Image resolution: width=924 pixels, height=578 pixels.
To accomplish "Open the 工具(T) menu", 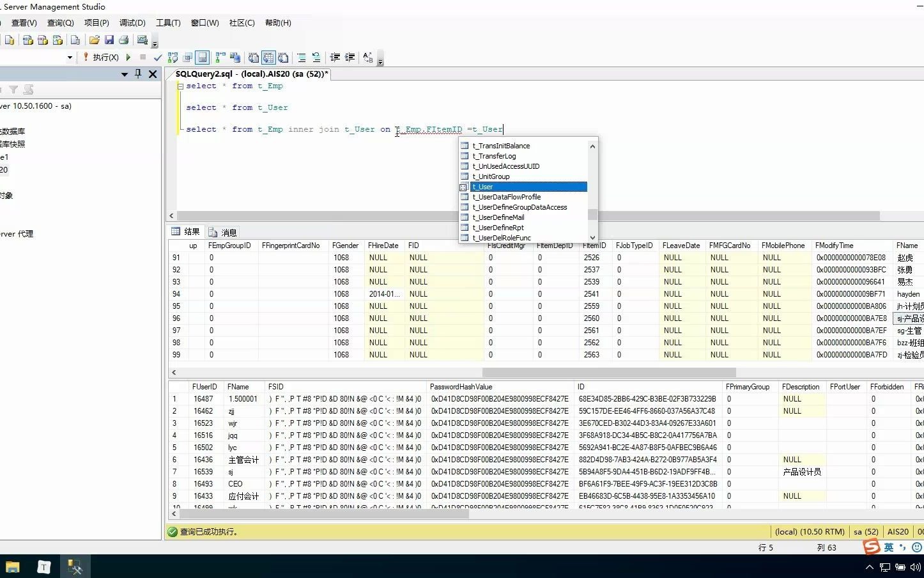I will click(x=168, y=22).
